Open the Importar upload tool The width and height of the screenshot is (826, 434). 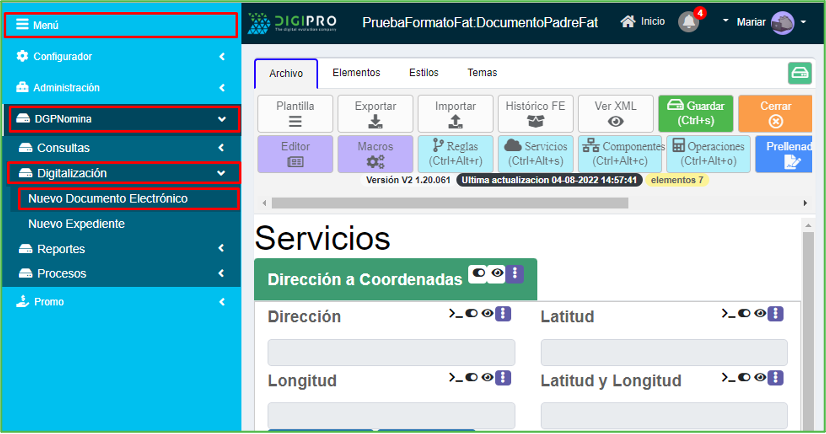[455, 114]
